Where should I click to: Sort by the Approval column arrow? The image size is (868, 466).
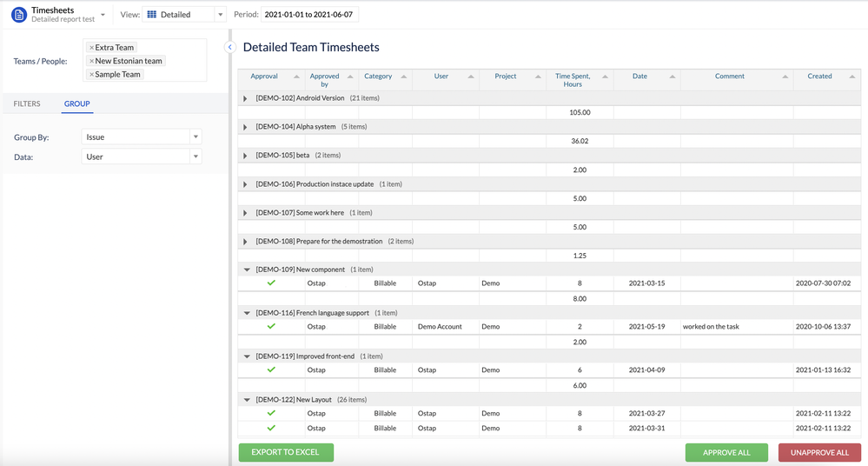(x=296, y=77)
